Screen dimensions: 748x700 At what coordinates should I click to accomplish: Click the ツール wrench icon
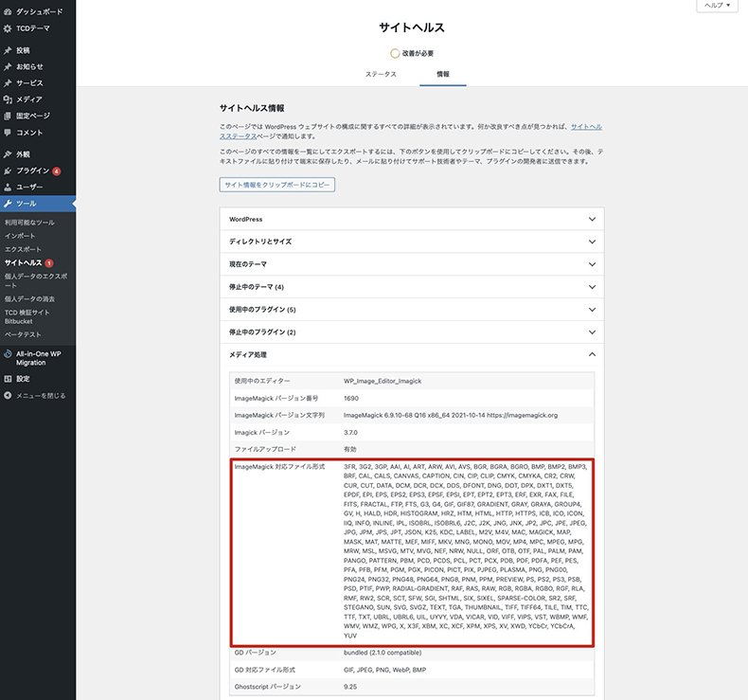8,204
